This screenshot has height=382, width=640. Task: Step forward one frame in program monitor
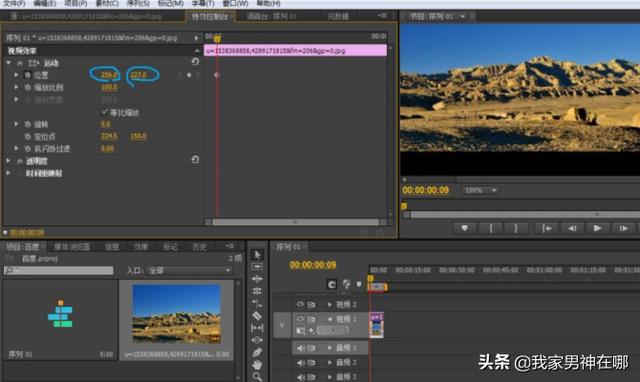623,229
